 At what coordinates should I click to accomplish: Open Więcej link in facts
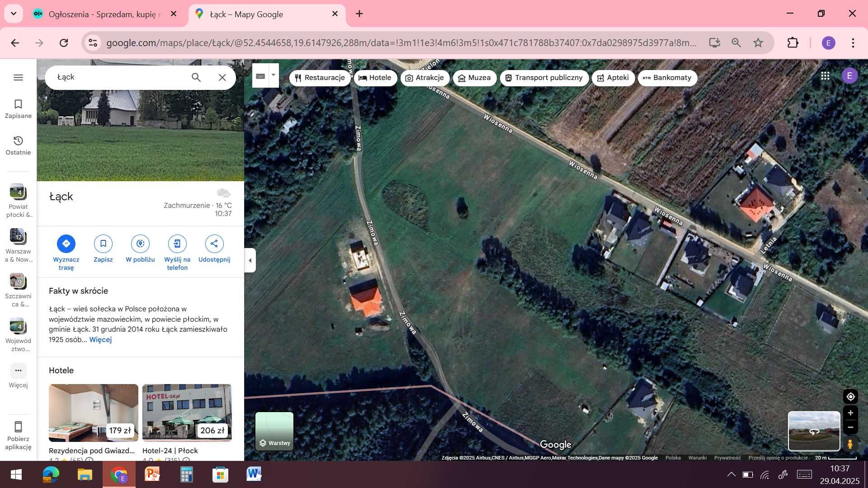pyautogui.click(x=100, y=339)
